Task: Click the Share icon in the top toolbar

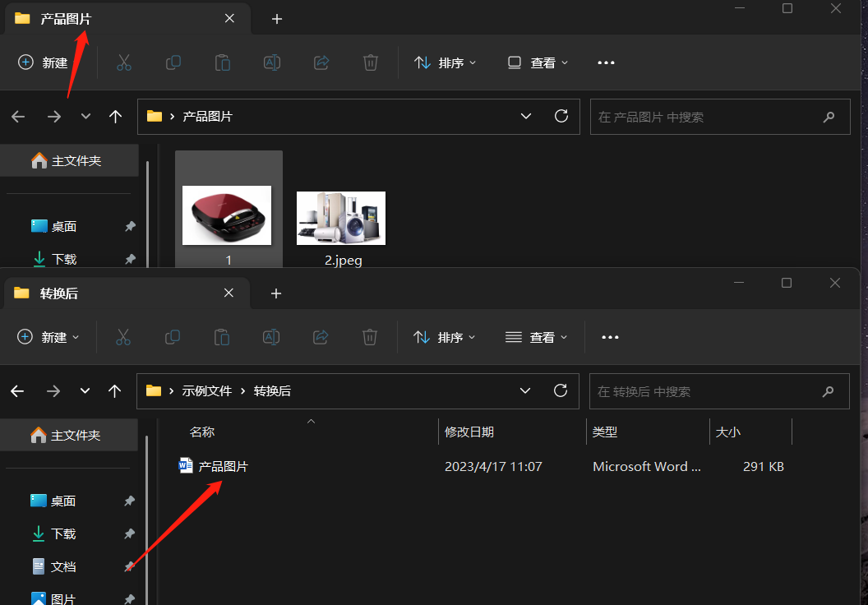Action: tap(321, 62)
